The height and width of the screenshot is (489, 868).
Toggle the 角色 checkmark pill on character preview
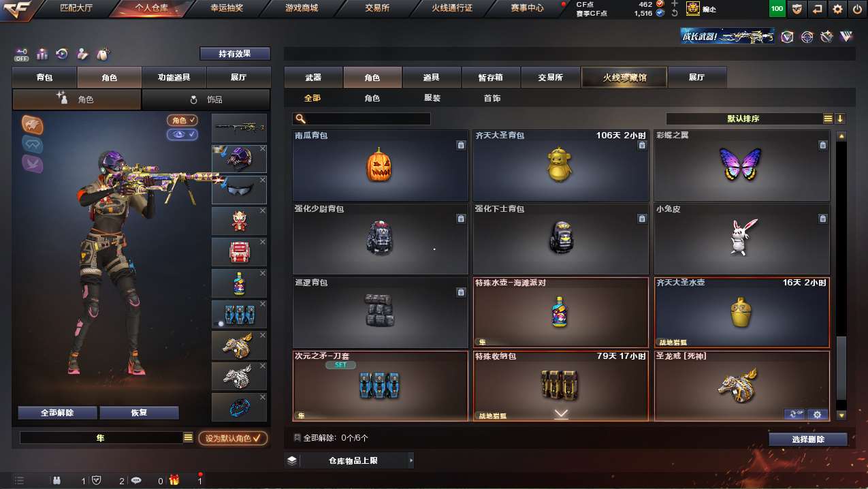(182, 120)
